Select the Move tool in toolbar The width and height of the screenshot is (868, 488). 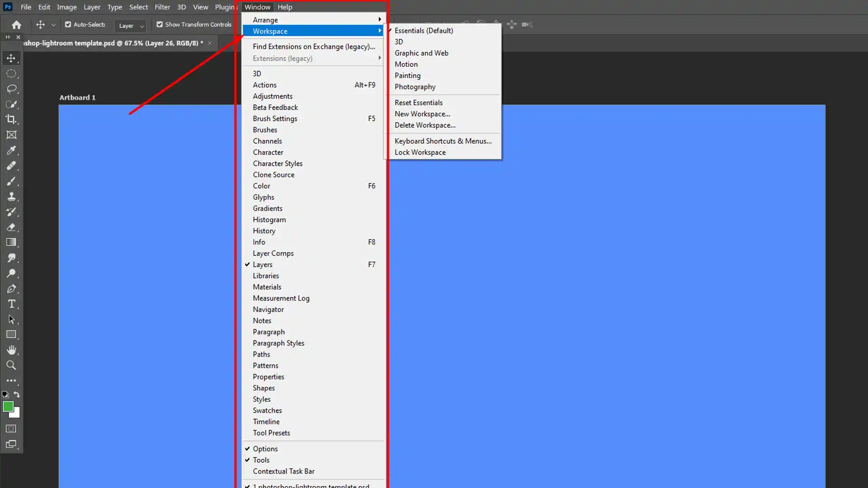[11, 58]
